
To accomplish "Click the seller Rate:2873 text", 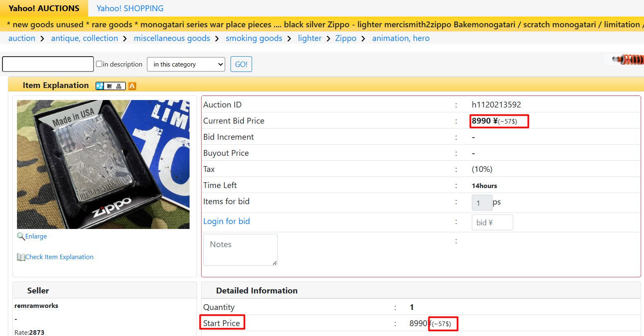I will pos(29,332).
